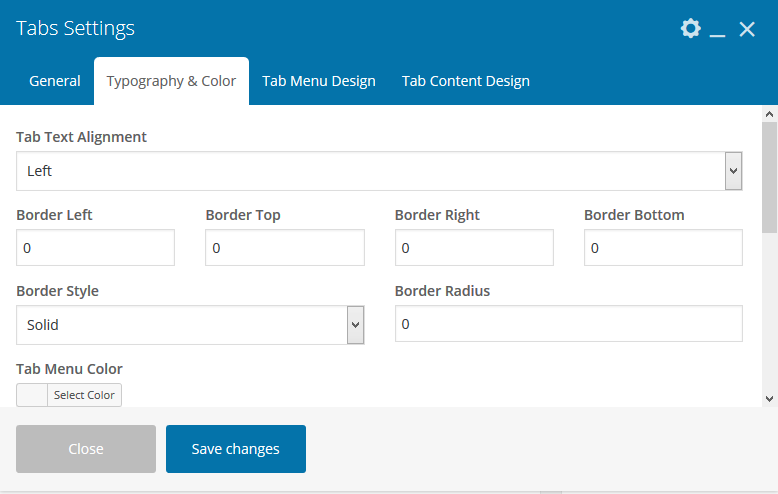Minimize the Tabs Settings panel
Viewport: 778px width, 494px height.
[717, 30]
